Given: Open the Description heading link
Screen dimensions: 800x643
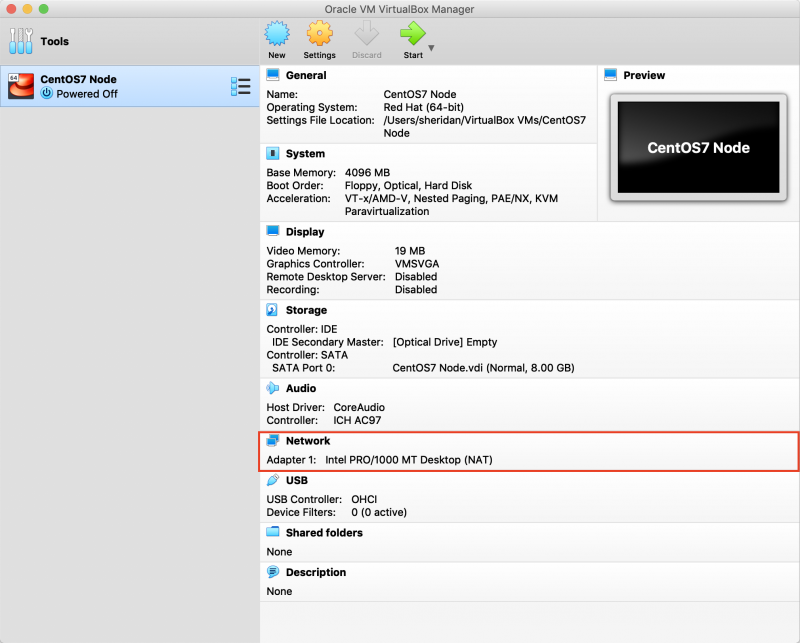Looking at the screenshot, I should (x=316, y=573).
